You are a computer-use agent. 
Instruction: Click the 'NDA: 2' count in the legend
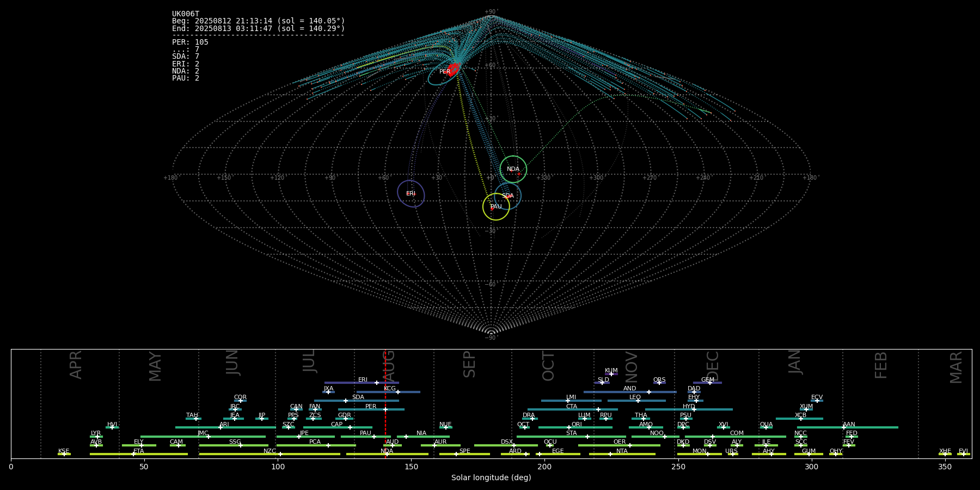point(186,71)
